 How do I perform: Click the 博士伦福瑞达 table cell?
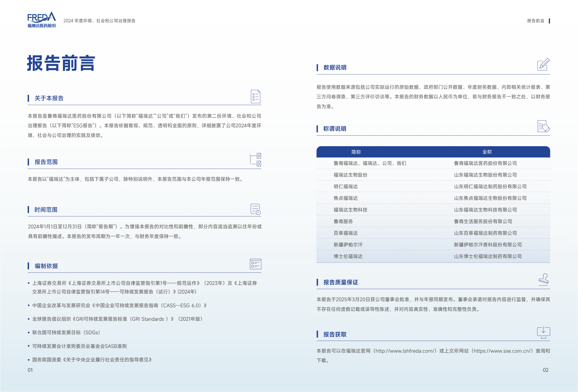click(x=348, y=257)
